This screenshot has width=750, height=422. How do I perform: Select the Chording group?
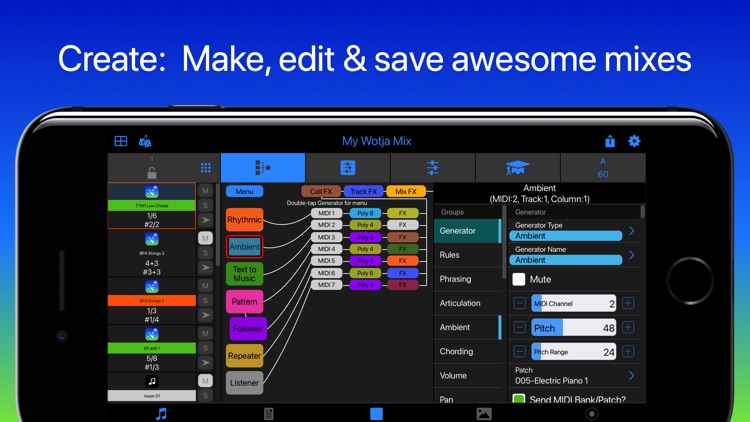point(467,351)
